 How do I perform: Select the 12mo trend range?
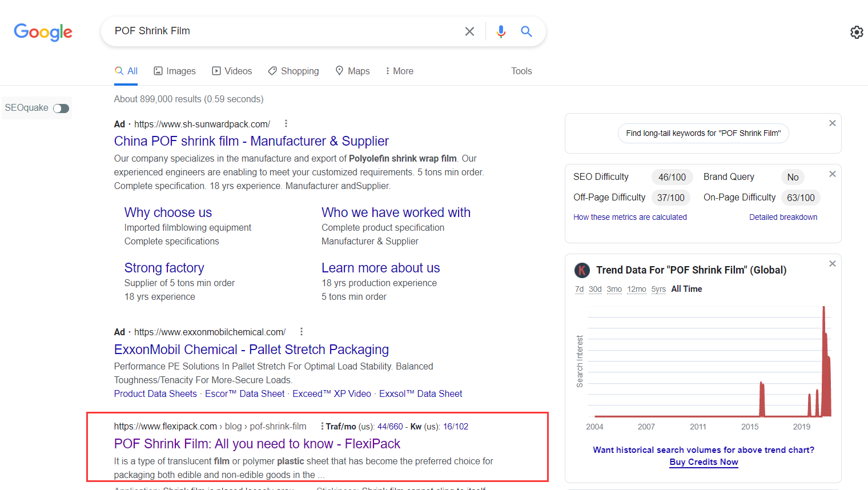click(x=637, y=289)
